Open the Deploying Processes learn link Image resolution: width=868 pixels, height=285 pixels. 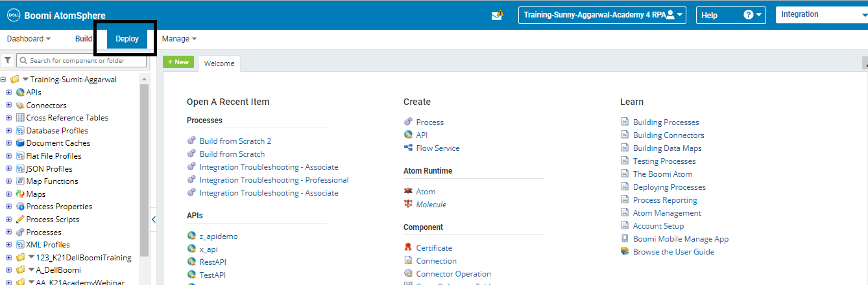(x=669, y=187)
